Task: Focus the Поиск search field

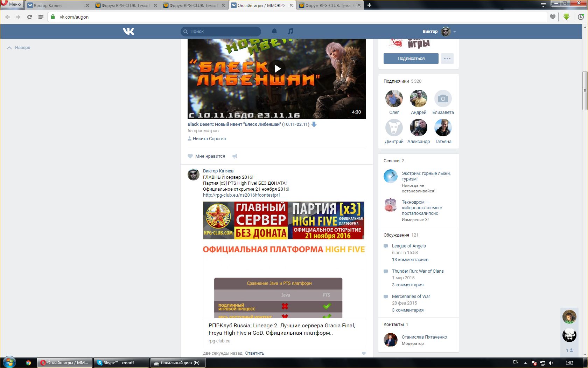Action: pyautogui.click(x=221, y=32)
